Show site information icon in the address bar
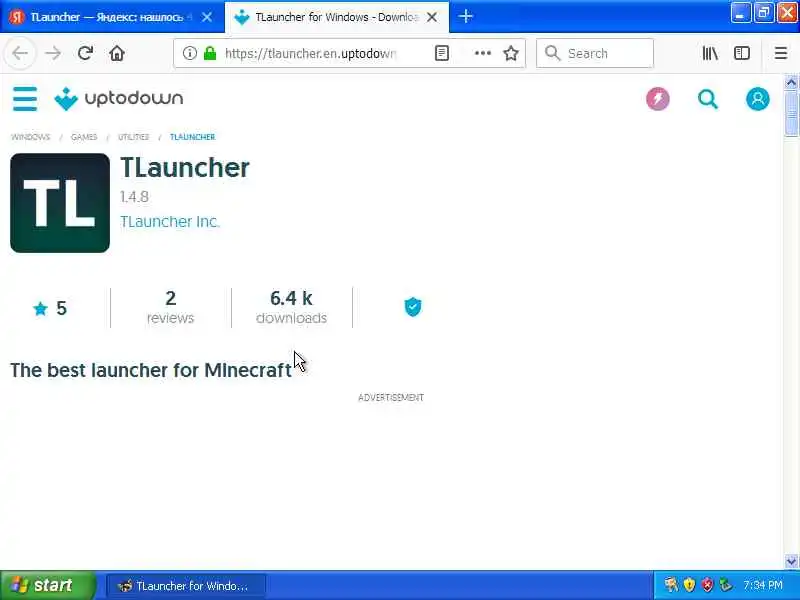This screenshot has width=800, height=600. [x=189, y=53]
